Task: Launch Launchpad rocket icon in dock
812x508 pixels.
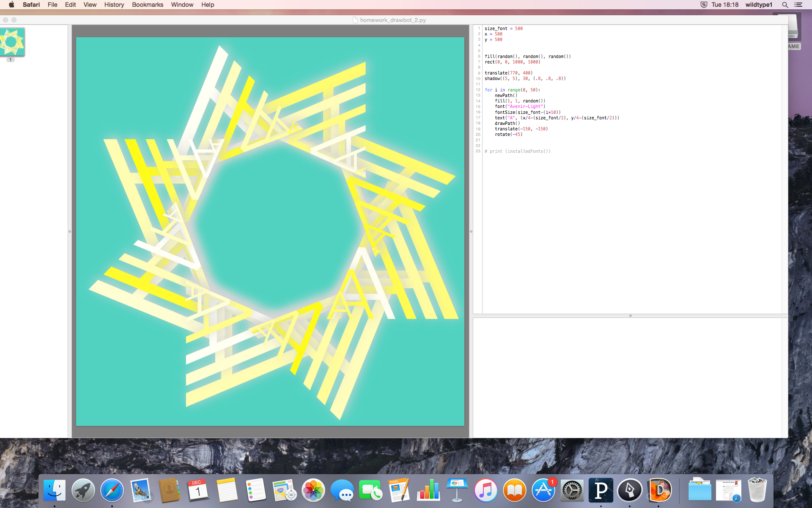Action: point(83,490)
